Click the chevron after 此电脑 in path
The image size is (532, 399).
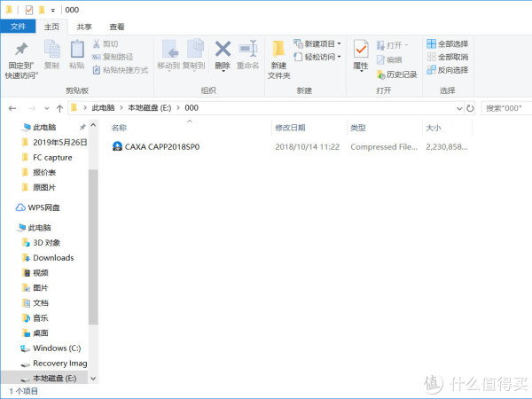[x=121, y=108]
